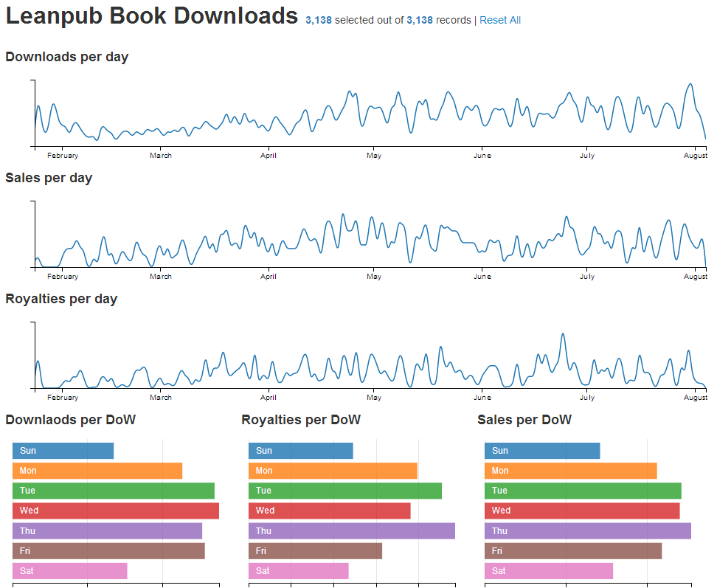Click the Downloads per day chart title
717x588 pixels.
(66, 56)
